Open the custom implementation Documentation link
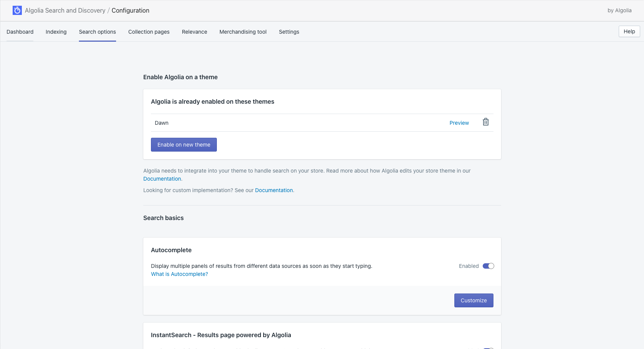 coord(274,190)
